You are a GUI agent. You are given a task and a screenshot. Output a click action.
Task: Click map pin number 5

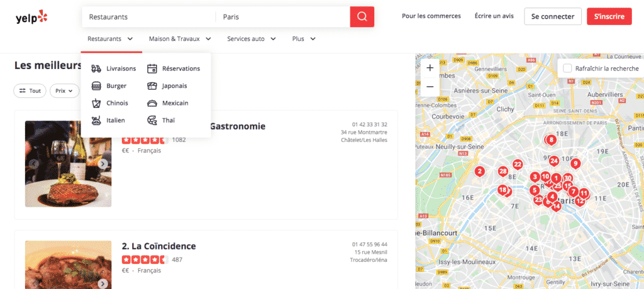(535, 190)
